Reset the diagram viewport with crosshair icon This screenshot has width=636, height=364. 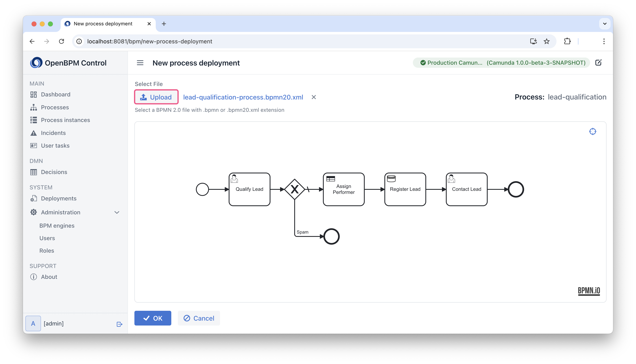point(593,131)
